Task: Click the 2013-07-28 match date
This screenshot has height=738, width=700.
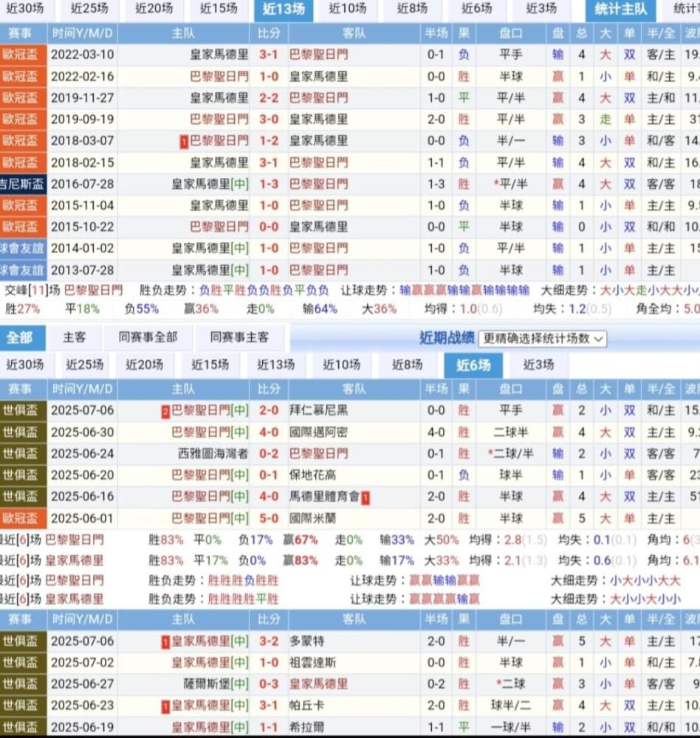Action: 83,270
